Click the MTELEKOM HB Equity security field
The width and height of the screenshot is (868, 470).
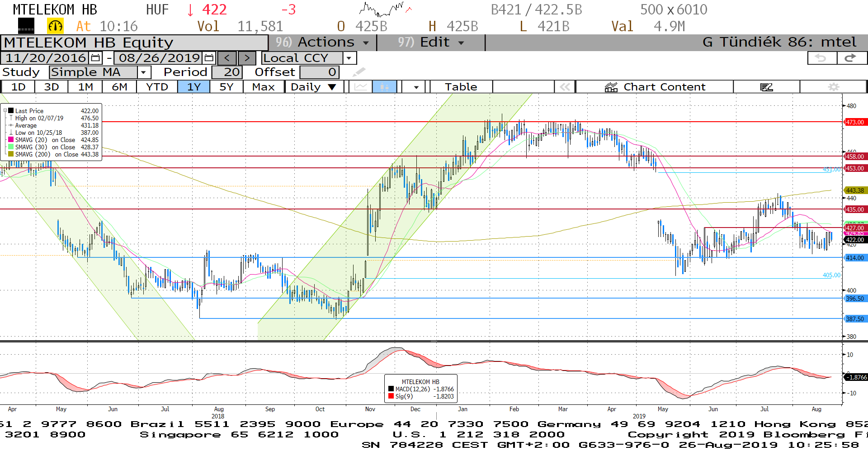(x=134, y=43)
